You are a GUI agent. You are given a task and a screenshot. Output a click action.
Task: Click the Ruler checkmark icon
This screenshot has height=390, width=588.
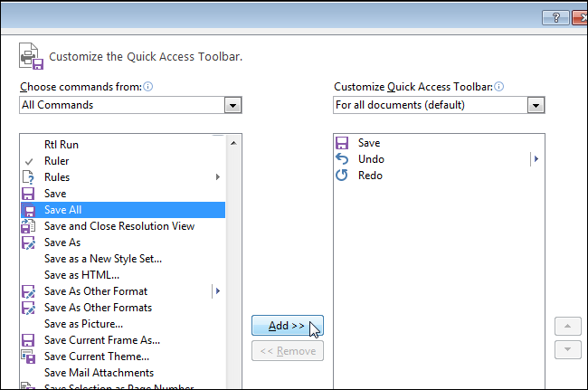tap(29, 162)
